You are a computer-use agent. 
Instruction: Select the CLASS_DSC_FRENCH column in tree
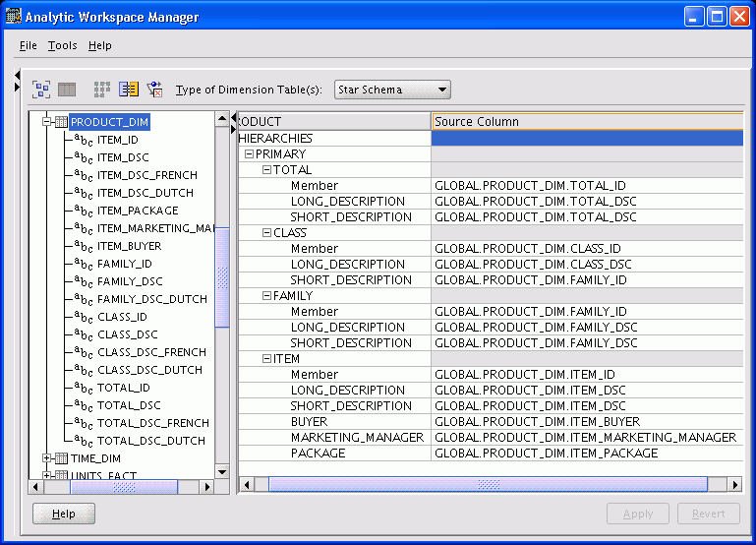[x=151, y=352]
